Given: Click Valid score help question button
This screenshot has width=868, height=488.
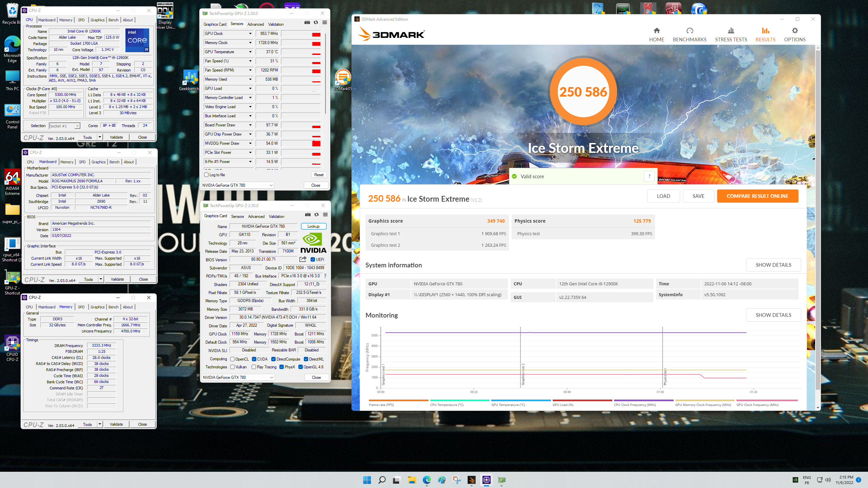Looking at the screenshot, I should pyautogui.click(x=649, y=176).
